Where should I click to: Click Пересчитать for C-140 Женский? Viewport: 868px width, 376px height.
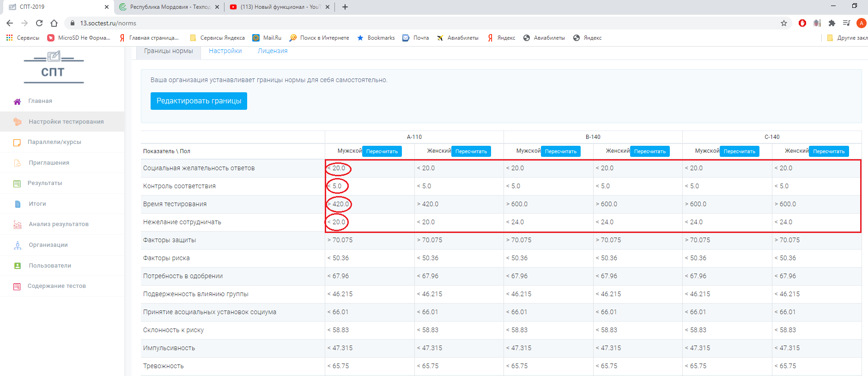tap(829, 151)
